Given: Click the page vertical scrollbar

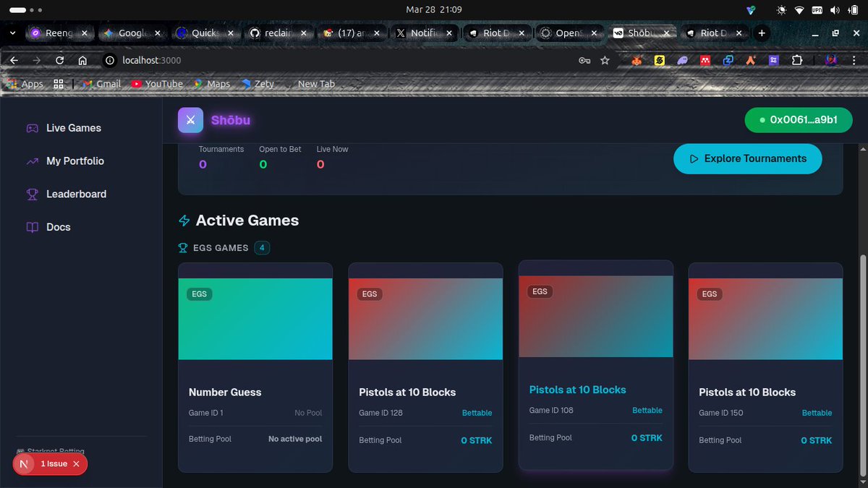Looking at the screenshot, I should [x=861, y=366].
